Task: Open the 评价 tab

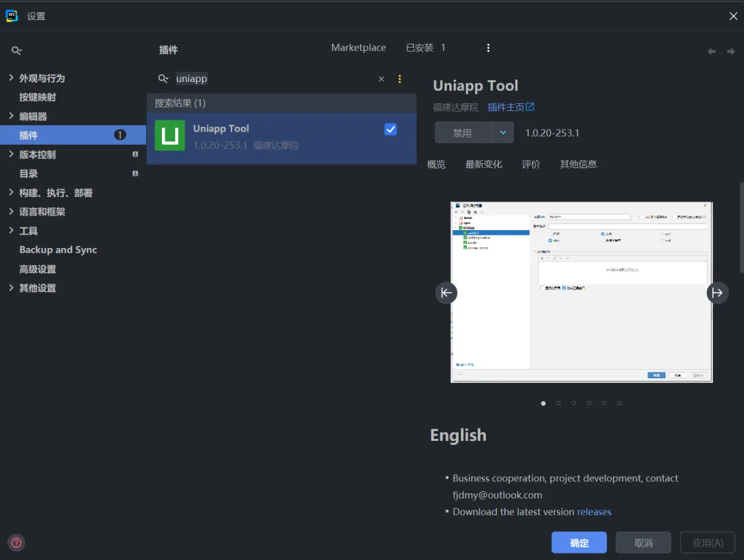Action: click(x=531, y=164)
